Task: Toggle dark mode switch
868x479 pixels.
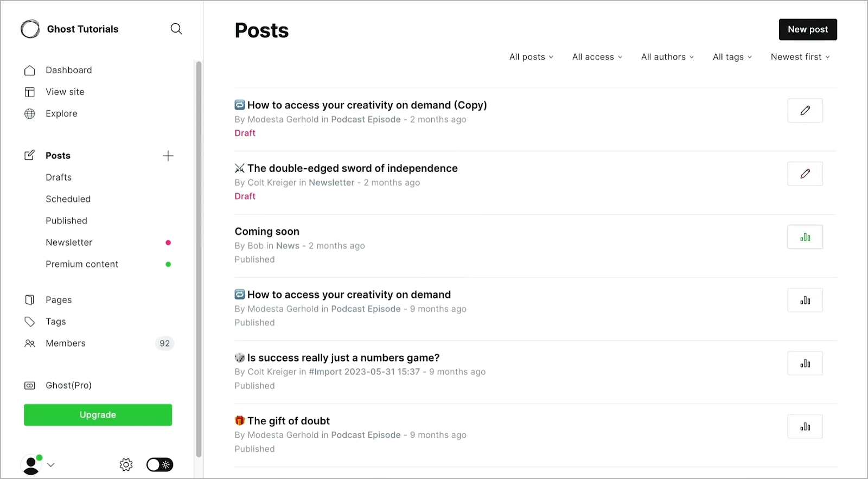Action: click(160, 465)
